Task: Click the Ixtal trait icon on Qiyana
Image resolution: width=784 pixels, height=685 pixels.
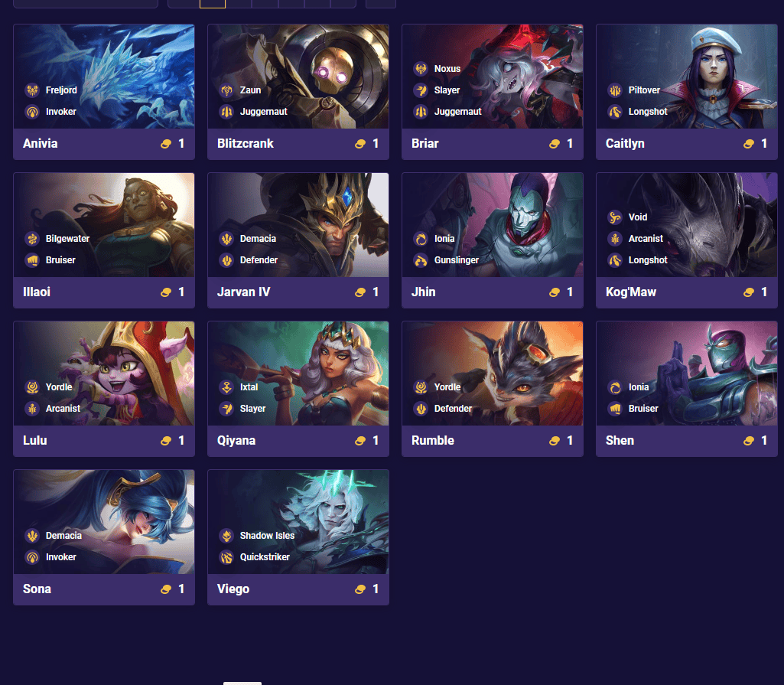Action: click(x=226, y=387)
